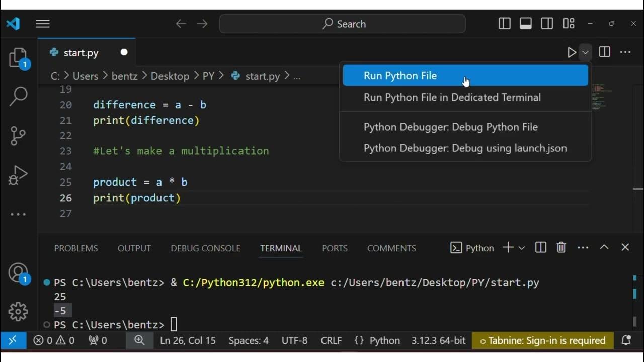Show errors and warnings count in status bar
This screenshot has height=362, width=644.
(54, 340)
